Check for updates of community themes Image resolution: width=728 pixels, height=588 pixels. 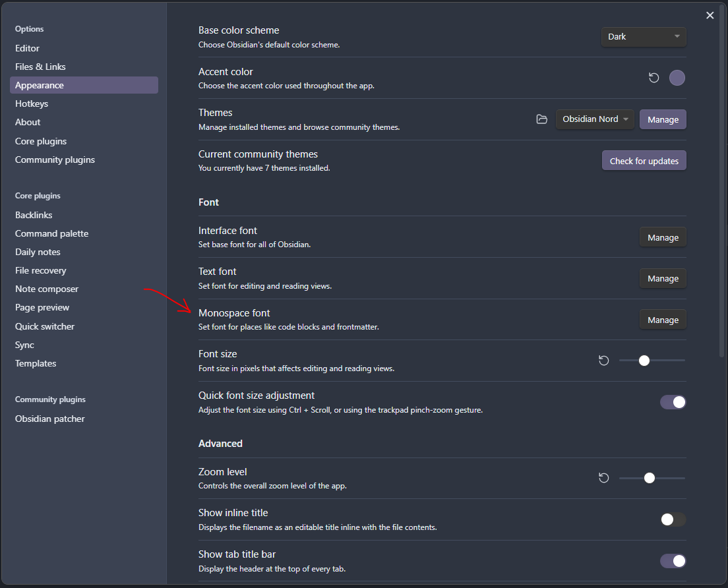(644, 161)
